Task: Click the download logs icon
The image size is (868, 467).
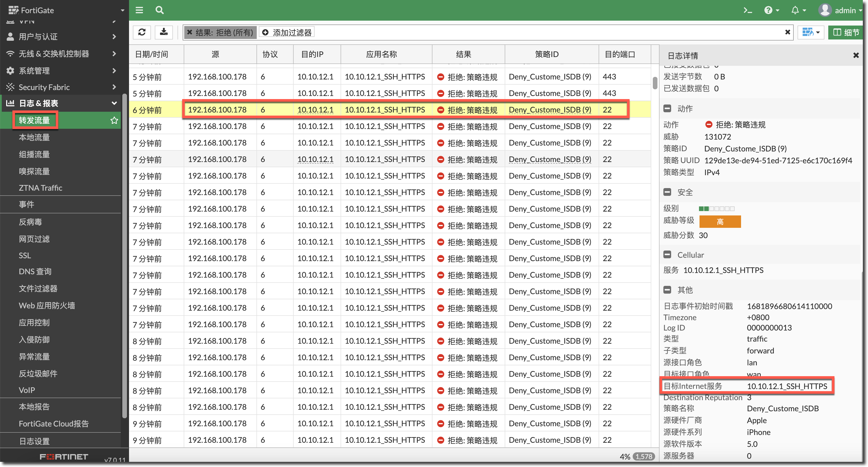Action: tap(164, 32)
